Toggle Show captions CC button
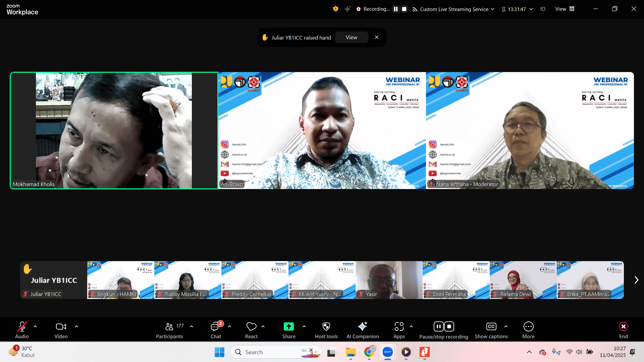 pos(491,326)
